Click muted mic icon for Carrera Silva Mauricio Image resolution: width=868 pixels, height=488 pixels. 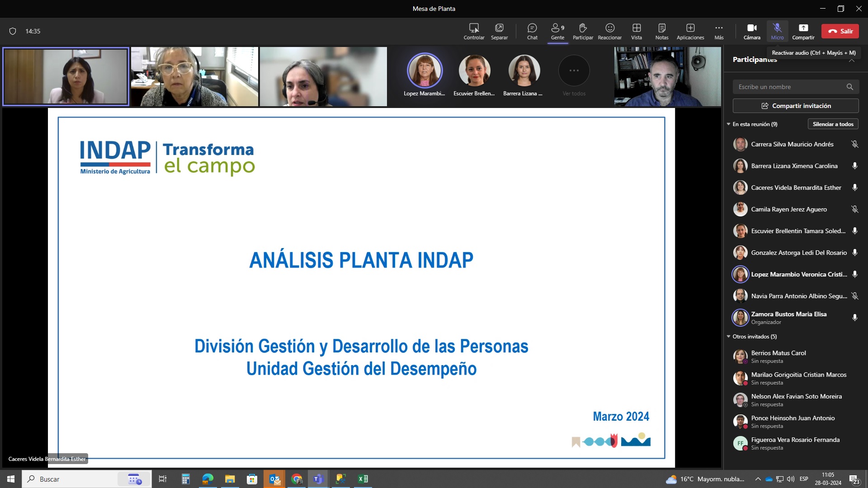click(x=854, y=144)
